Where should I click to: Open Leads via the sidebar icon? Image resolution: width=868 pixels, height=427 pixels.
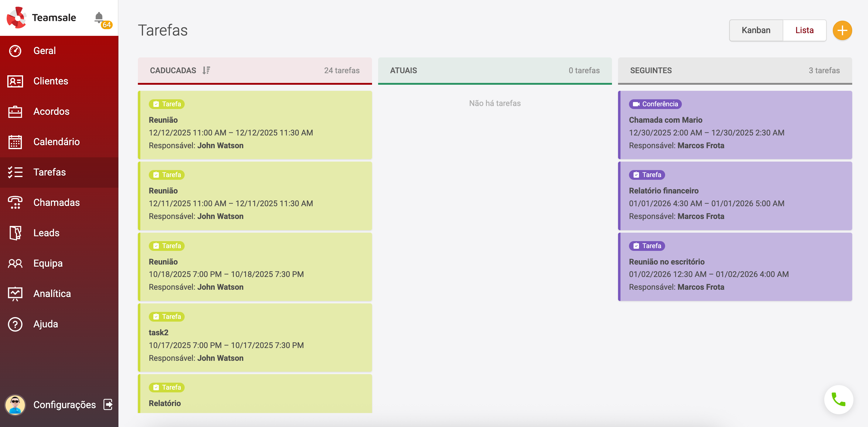15,233
